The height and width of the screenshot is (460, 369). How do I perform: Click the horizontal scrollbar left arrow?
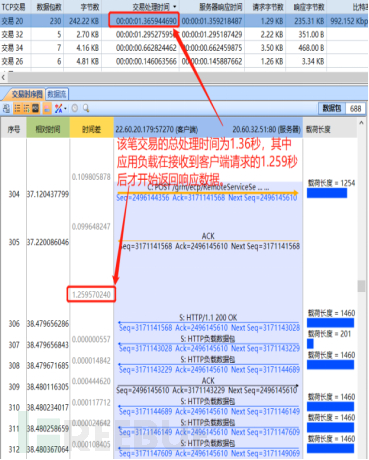(3, 77)
